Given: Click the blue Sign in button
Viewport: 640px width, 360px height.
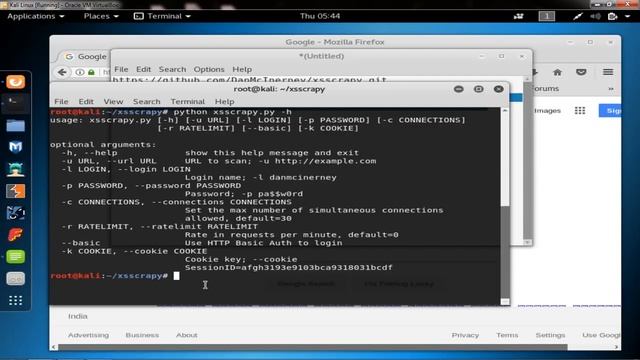Looking at the screenshot, I should (x=610, y=111).
